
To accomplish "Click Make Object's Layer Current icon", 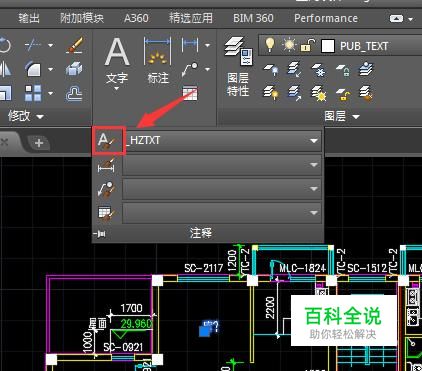I will 366,69.
